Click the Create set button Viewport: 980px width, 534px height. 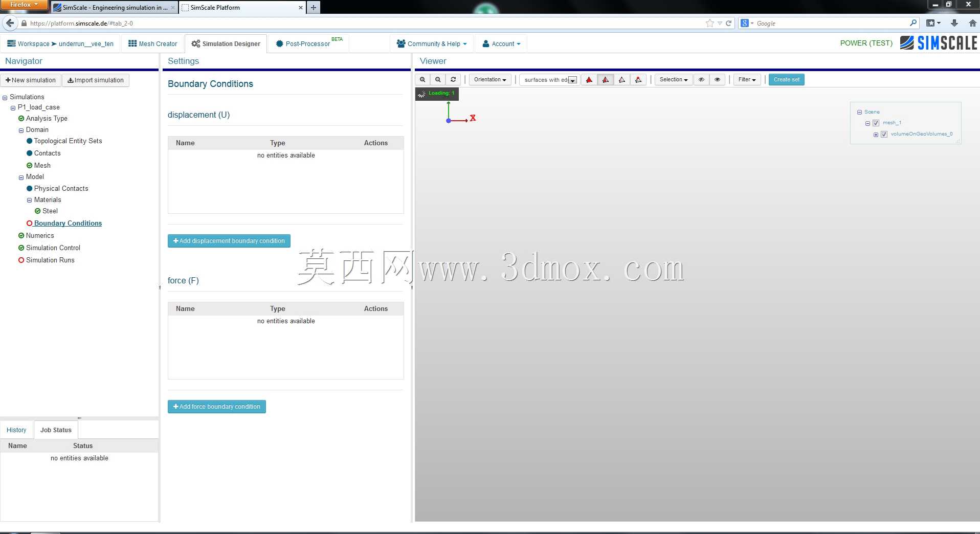click(786, 80)
